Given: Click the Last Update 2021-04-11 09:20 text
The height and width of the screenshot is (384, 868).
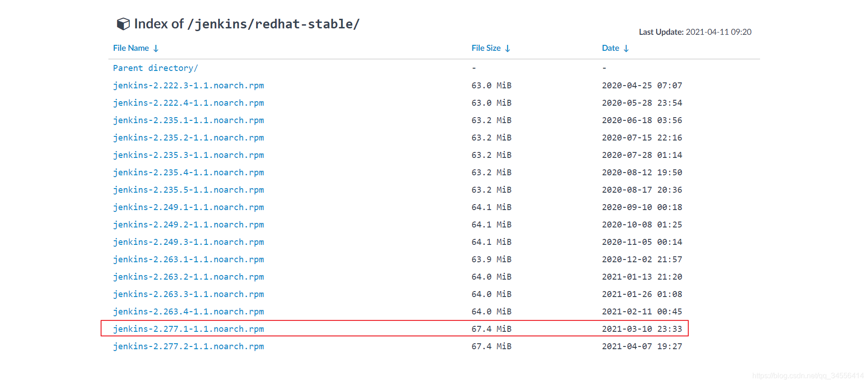Looking at the screenshot, I should [695, 32].
